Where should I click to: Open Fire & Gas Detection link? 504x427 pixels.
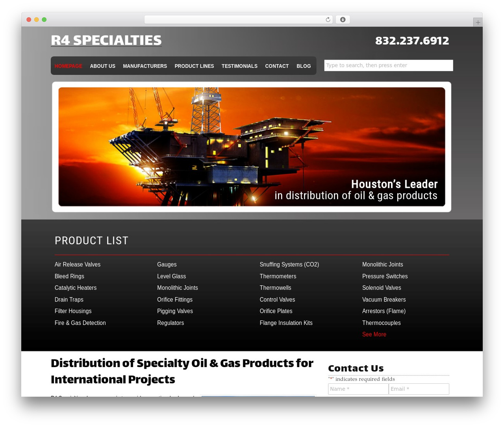click(80, 323)
